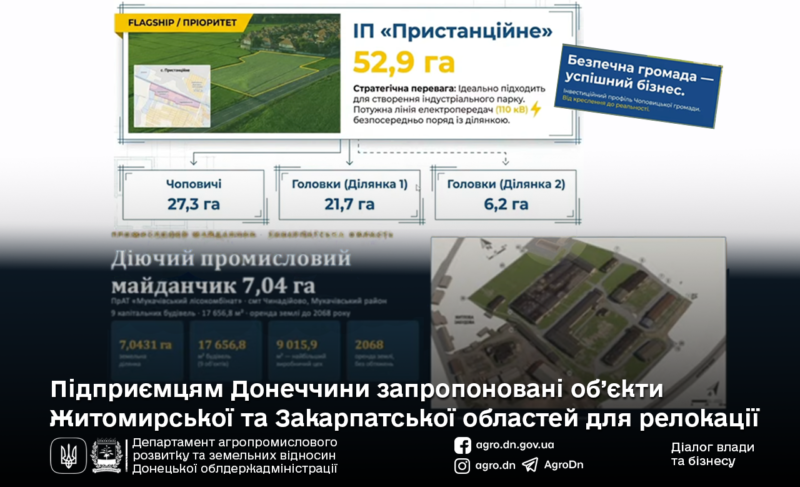Click the compass arrow on the site plan
Image resolution: width=800 pixels, height=487 pixels.
714,389
